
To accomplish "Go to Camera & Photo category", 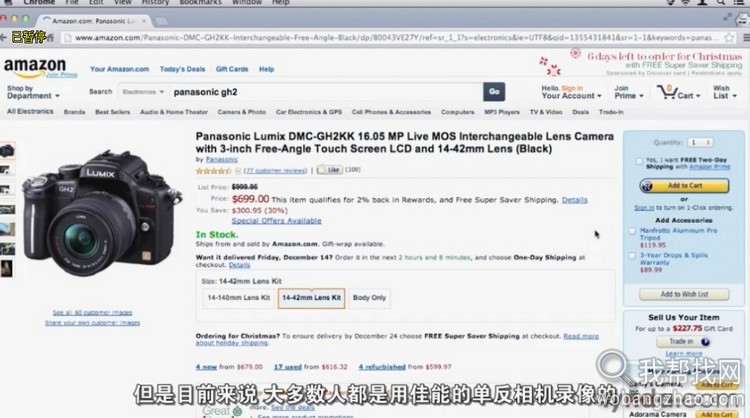I will (x=242, y=112).
